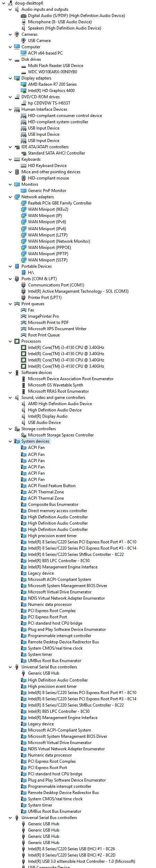Click the HID-compliant mouse icon
This screenshot has height=868, width=156.
[x=24, y=178]
